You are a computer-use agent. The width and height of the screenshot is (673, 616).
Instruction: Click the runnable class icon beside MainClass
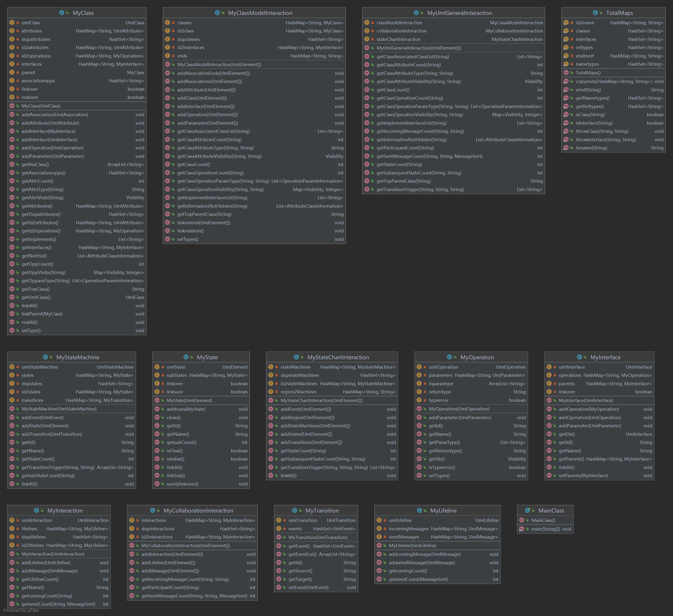pyautogui.click(x=527, y=511)
